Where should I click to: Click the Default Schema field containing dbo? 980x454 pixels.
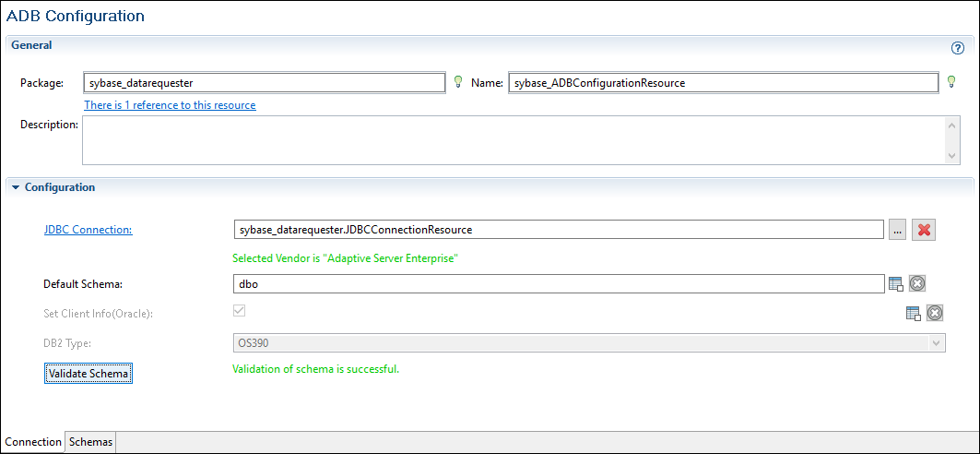point(559,284)
